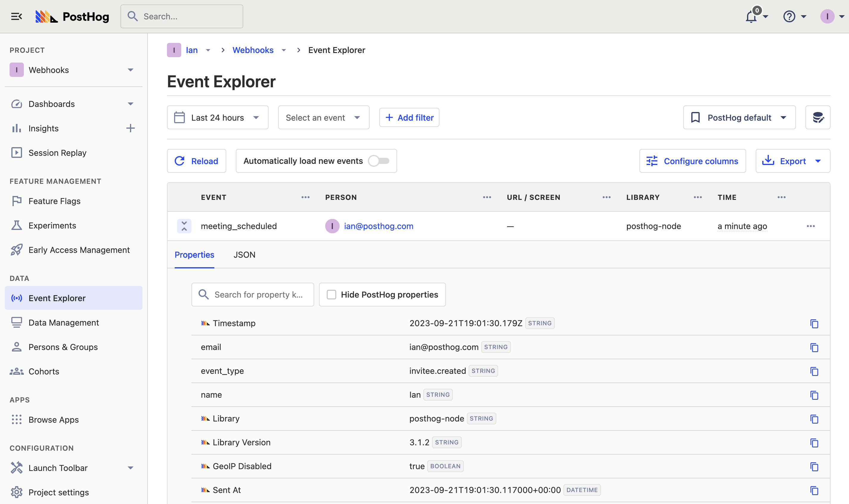Focus the Search for property key field
849x504 pixels.
[252, 295]
